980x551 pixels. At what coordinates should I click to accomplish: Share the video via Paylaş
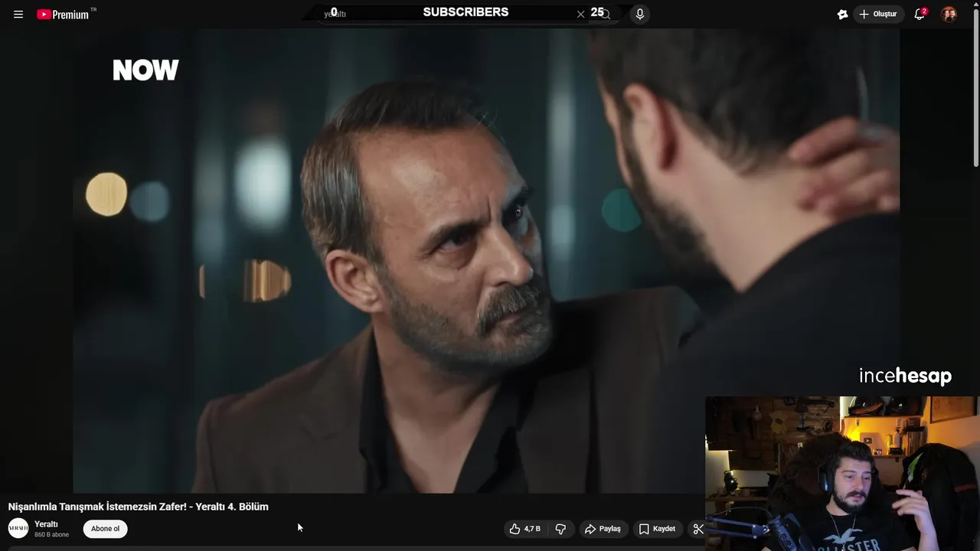603,529
